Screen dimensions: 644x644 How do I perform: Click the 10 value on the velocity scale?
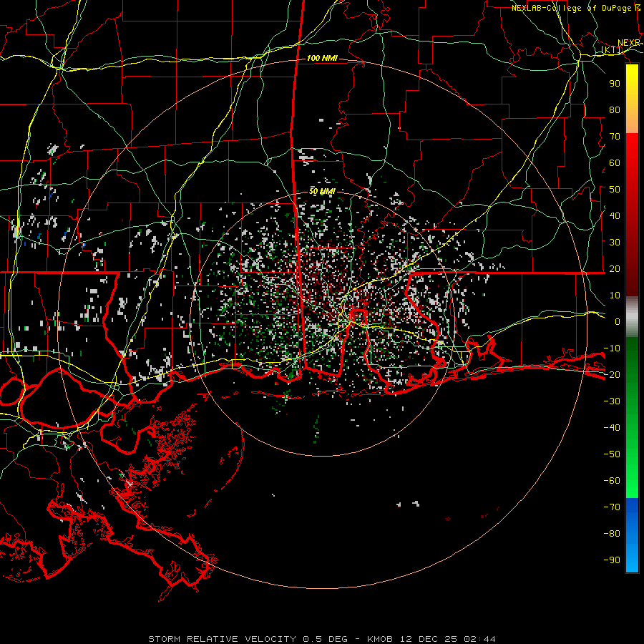click(x=615, y=296)
